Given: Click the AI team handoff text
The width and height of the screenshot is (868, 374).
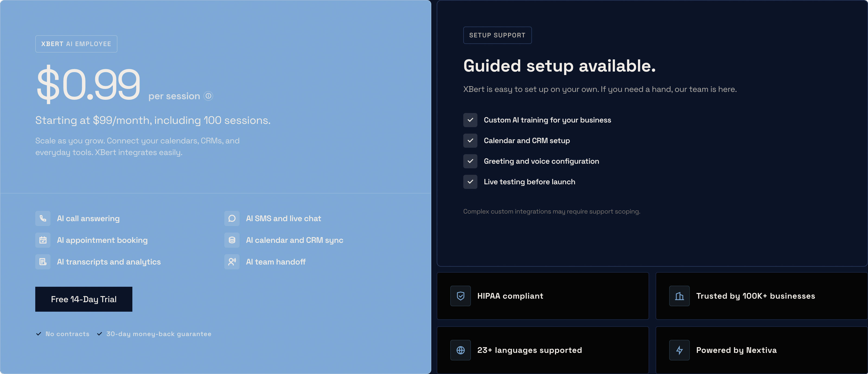Looking at the screenshot, I should 276,262.
